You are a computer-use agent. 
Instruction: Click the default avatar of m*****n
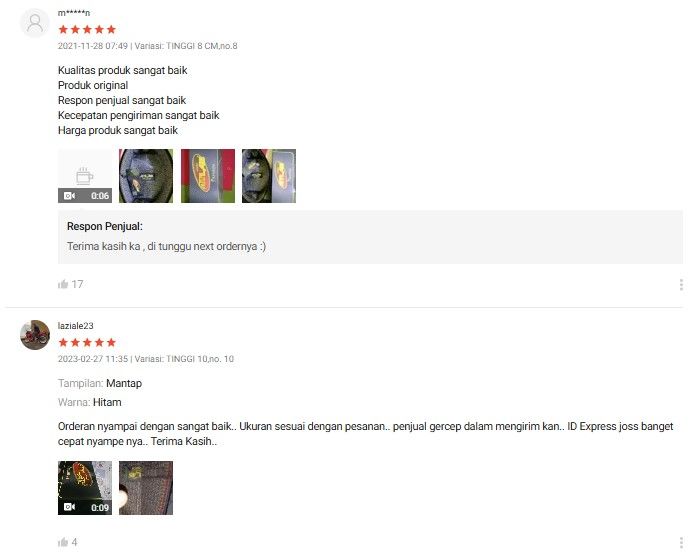(x=35, y=23)
